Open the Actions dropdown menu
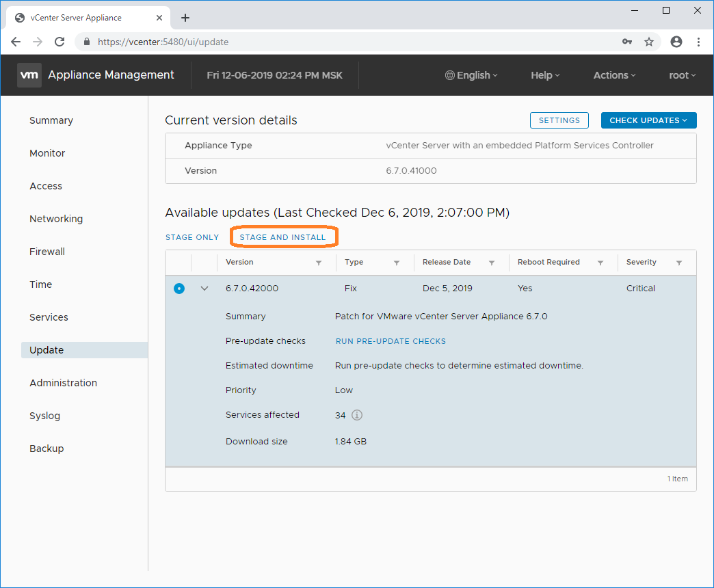714x588 pixels. tap(614, 75)
